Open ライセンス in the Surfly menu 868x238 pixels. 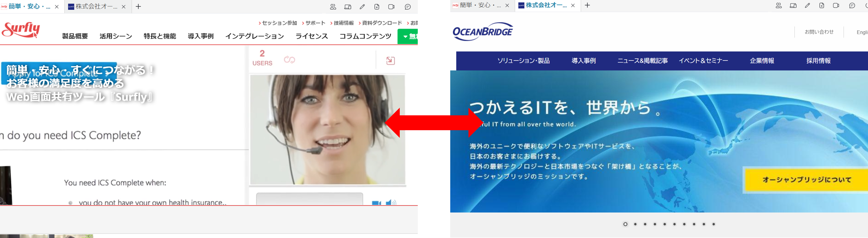[311, 36]
